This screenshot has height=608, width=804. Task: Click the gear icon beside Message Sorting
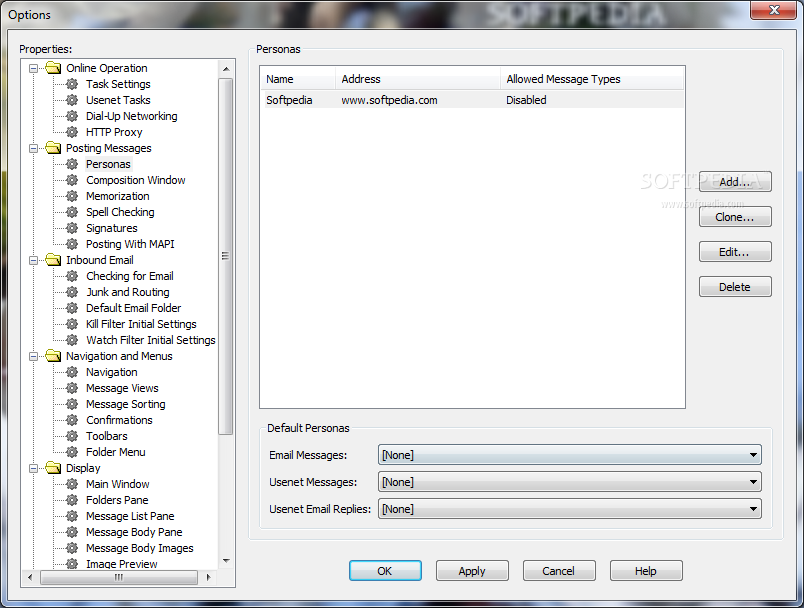click(72, 404)
